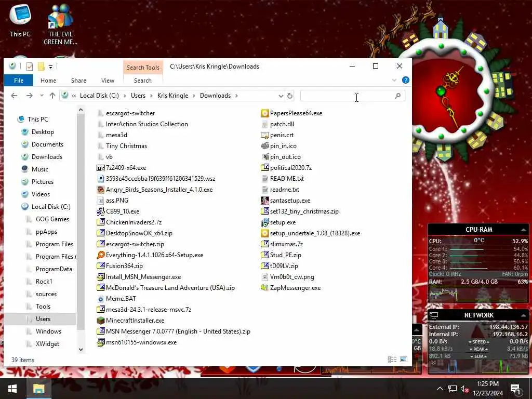Select InterAction Studios Collection folder
532x399 pixels.
tap(147, 124)
